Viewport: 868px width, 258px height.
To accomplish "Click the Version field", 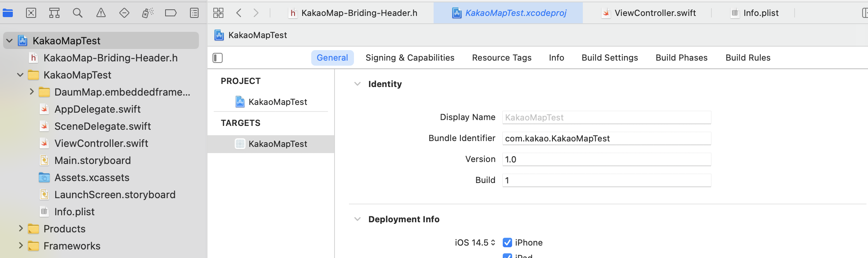I will pos(607,159).
